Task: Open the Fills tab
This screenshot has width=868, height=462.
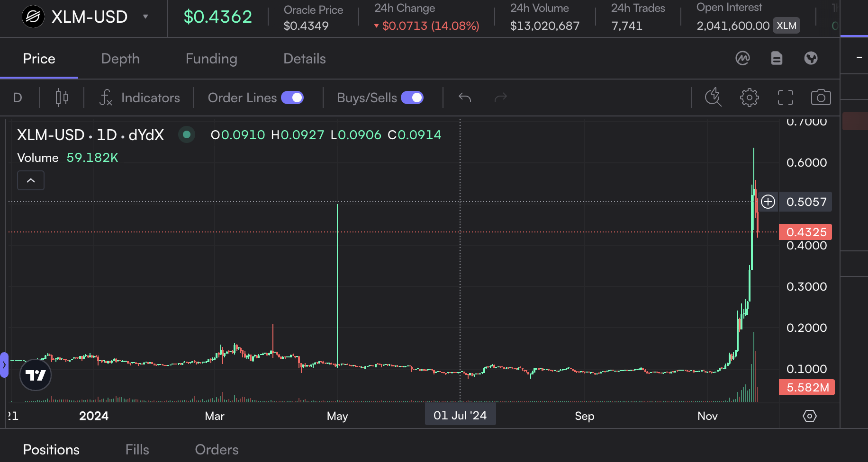Action: [137, 449]
